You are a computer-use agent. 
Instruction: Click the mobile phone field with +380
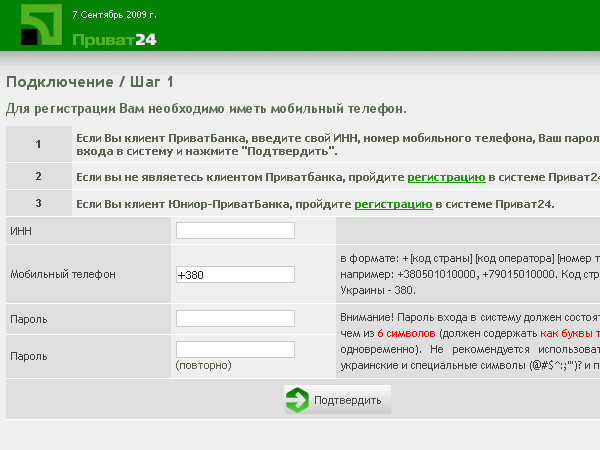235,274
